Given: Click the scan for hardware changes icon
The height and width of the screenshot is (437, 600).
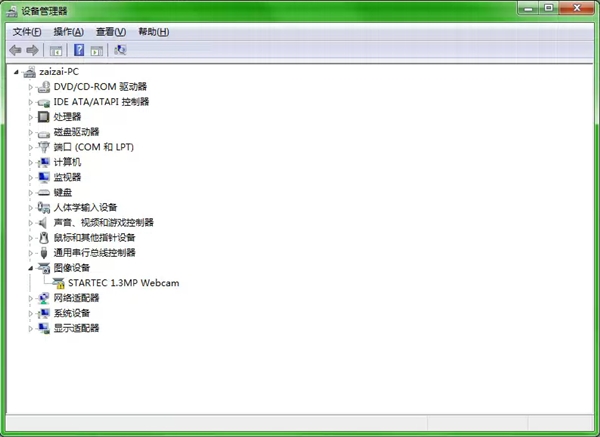Looking at the screenshot, I should [120, 50].
